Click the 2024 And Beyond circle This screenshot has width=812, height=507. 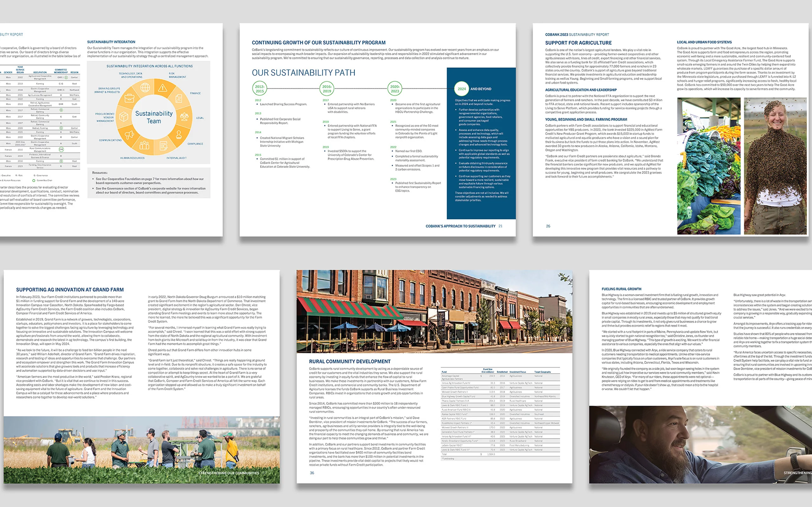(462, 89)
